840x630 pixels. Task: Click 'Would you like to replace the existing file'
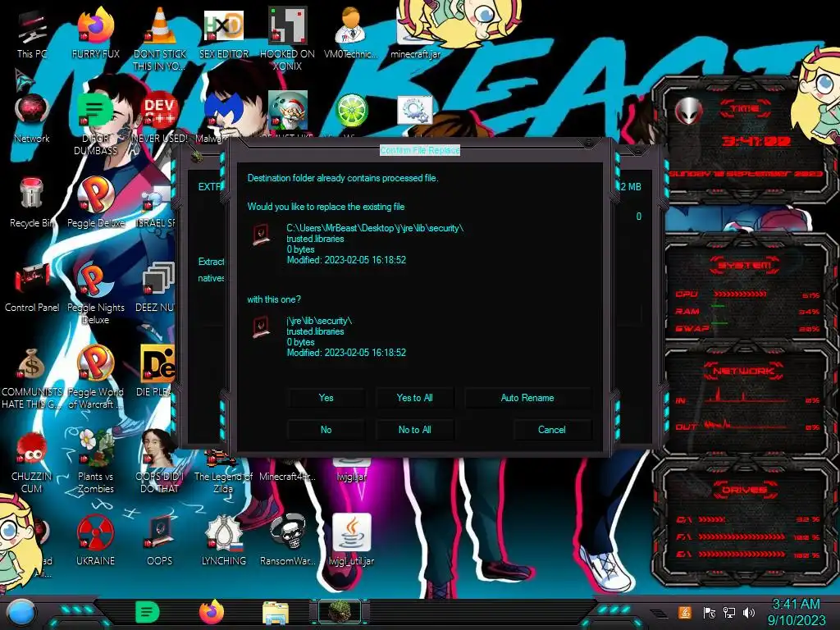(x=326, y=207)
